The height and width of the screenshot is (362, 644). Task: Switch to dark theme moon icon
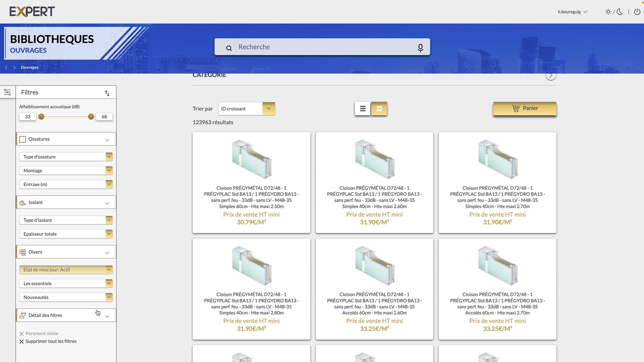coord(620,12)
